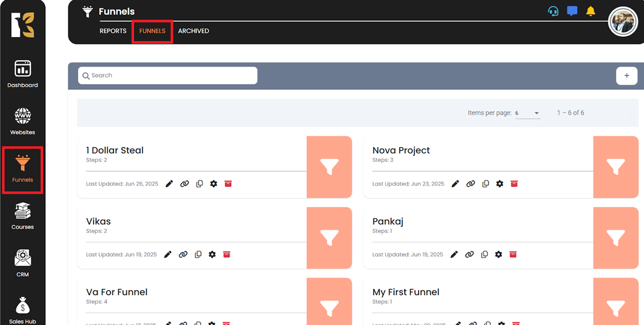Open settings for Pankaj funnel
644x325 pixels.
pos(498,254)
